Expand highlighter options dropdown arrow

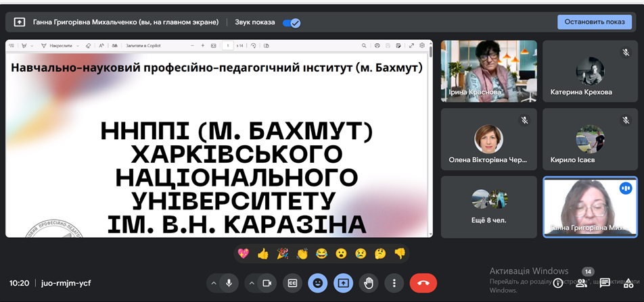pos(32,45)
